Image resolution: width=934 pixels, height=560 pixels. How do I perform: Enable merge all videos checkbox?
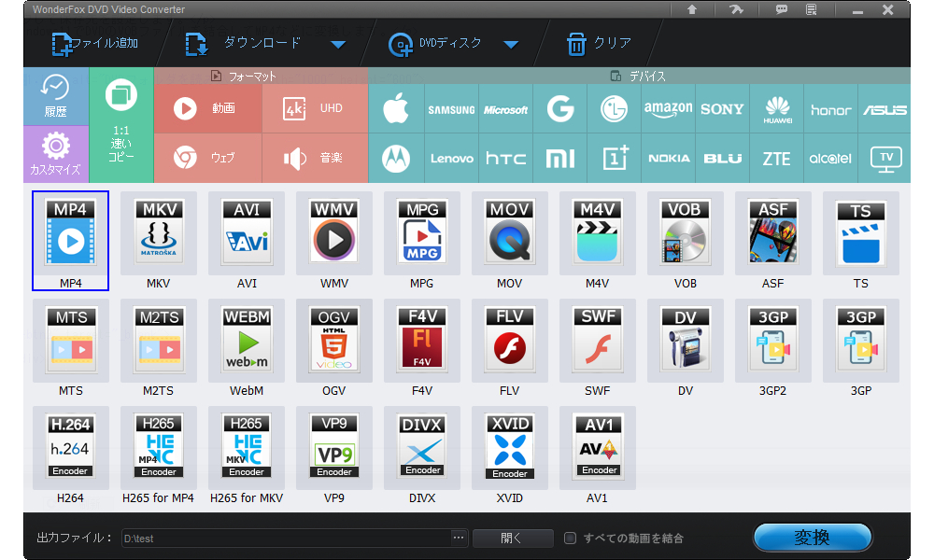point(571,538)
